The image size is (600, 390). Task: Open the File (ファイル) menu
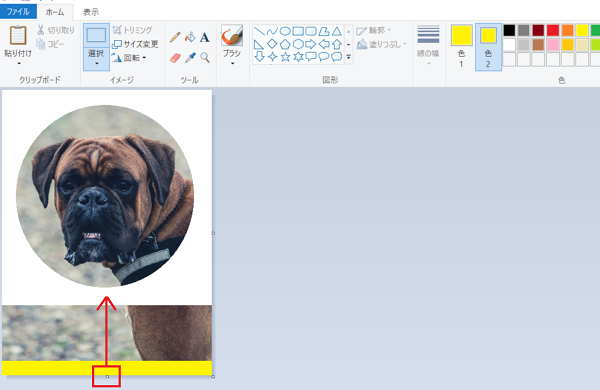(18, 11)
